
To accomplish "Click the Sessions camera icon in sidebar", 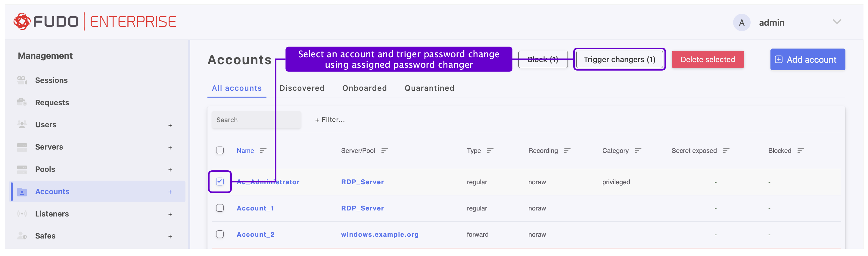I will pyautogui.click(x=22, y=80).
